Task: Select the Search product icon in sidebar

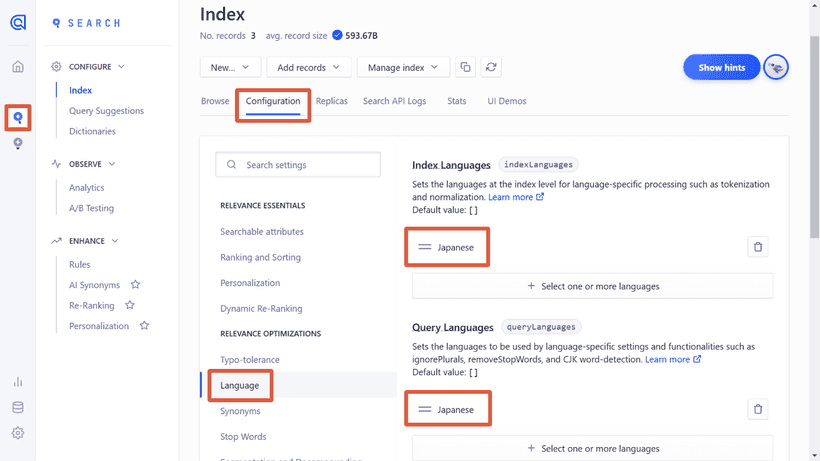Action: click(x=18, y=118)
